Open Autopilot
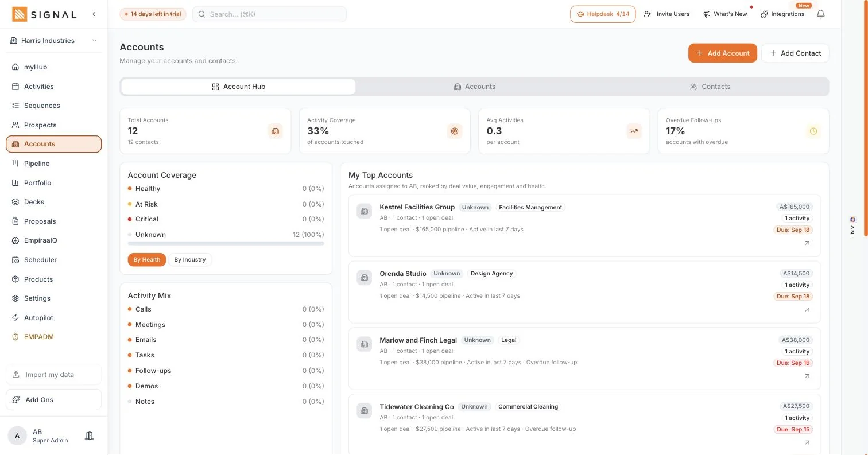The image size is (868, 455). coord(54,318)
